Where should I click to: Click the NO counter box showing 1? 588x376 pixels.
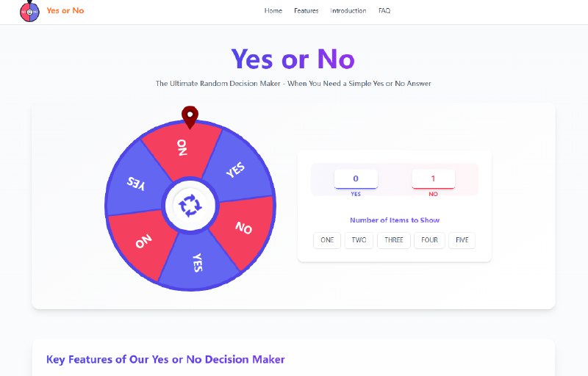point(433,178)
